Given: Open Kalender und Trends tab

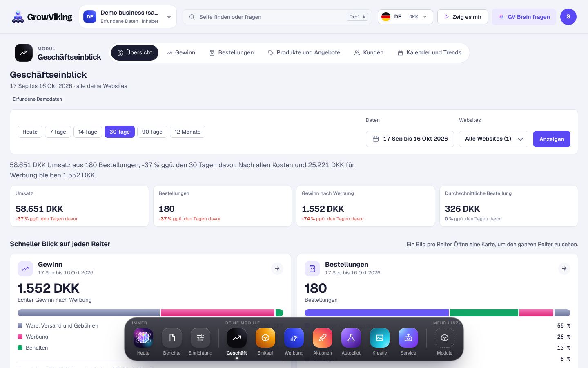Looking at the screenshot, I should 430,53.
